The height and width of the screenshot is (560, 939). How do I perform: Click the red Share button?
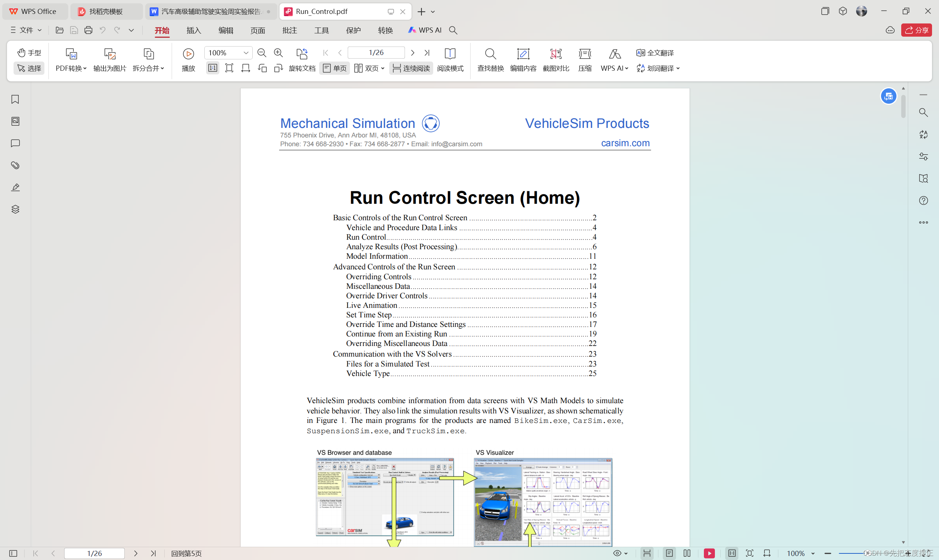click(916, 30)
